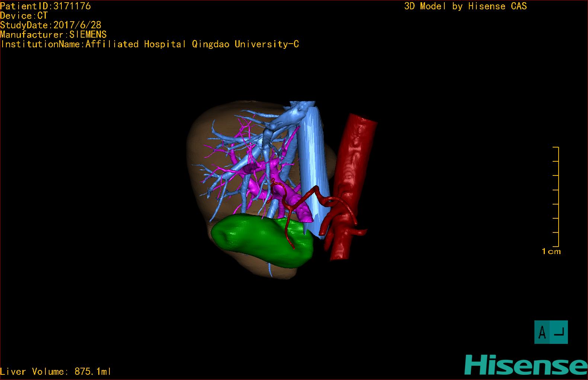Click the vertical scale ruler

pyautogui.click(x=556, y=197)
